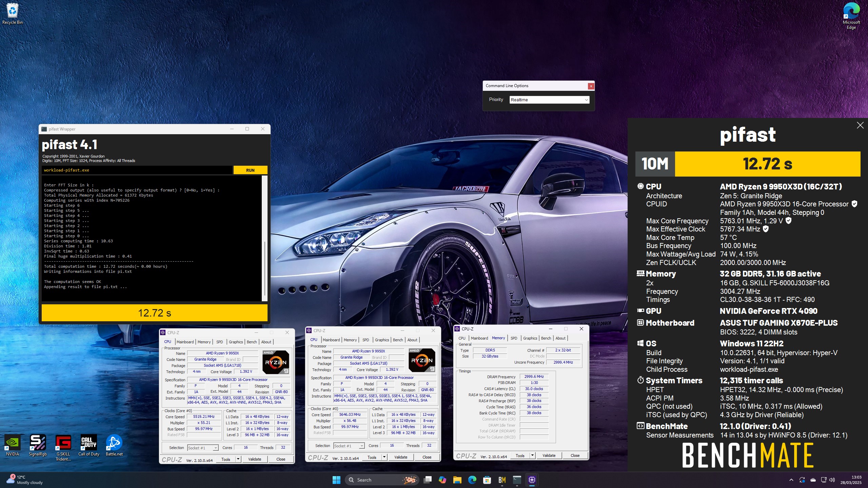Open Microsoft Edge desktop shortcut

tap(851, 16)
